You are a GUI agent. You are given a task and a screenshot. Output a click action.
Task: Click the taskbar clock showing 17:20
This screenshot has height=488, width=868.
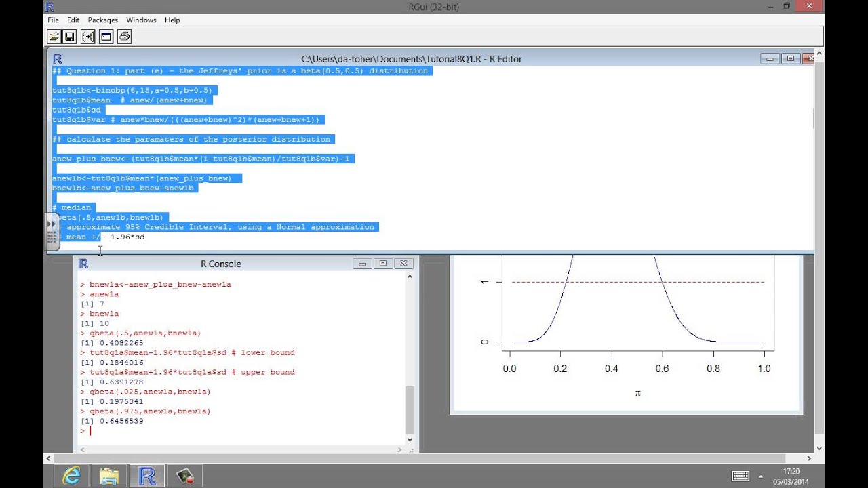(790, 471)
